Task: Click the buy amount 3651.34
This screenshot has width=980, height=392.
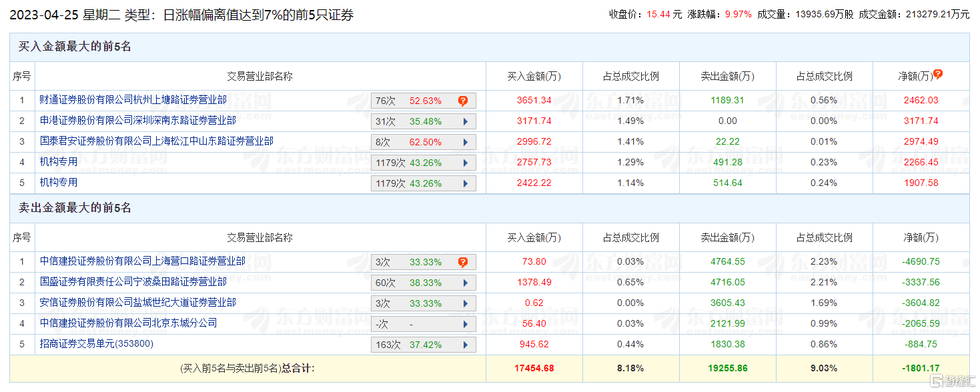Action: pos(534,101)
